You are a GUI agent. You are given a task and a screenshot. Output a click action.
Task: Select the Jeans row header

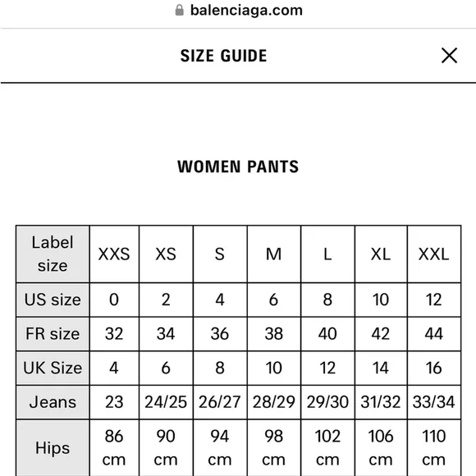click(x=53, y=402)
